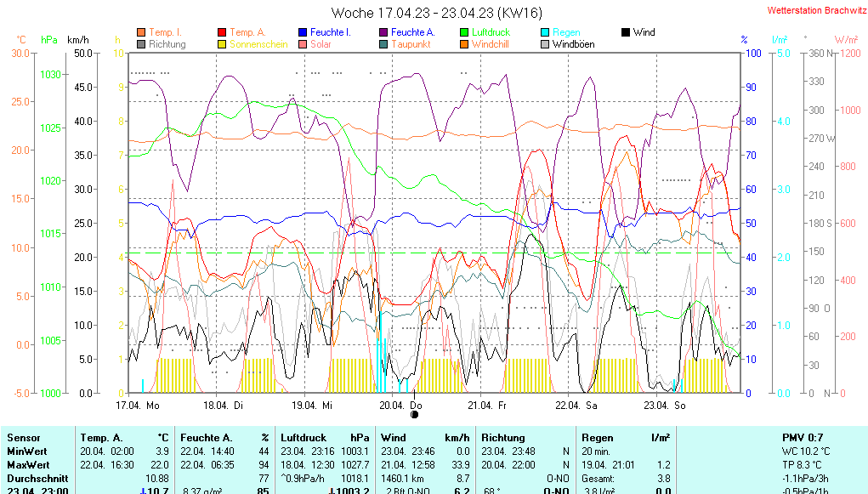Click the blue Feuchte I. legend square
Image resolution: width=868 pixels, height=494 pixels.
tap(303, 32)
